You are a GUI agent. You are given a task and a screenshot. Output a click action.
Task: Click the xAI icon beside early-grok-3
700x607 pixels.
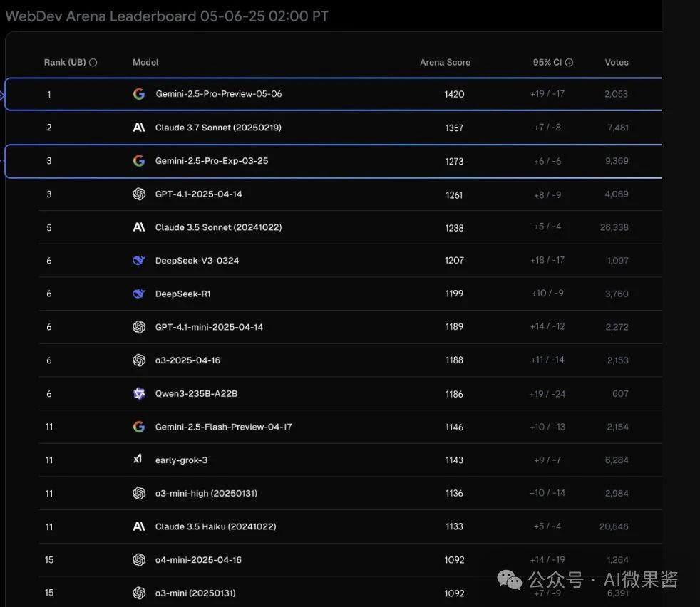(138, 459)
